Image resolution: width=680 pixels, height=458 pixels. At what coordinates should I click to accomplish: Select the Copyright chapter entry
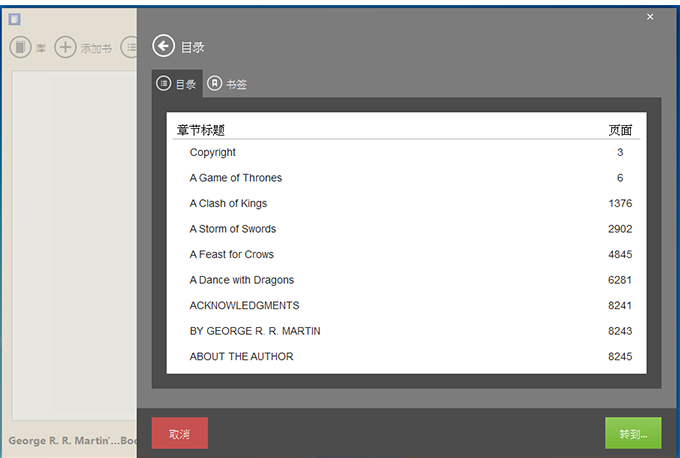click(x=213, y=152)
